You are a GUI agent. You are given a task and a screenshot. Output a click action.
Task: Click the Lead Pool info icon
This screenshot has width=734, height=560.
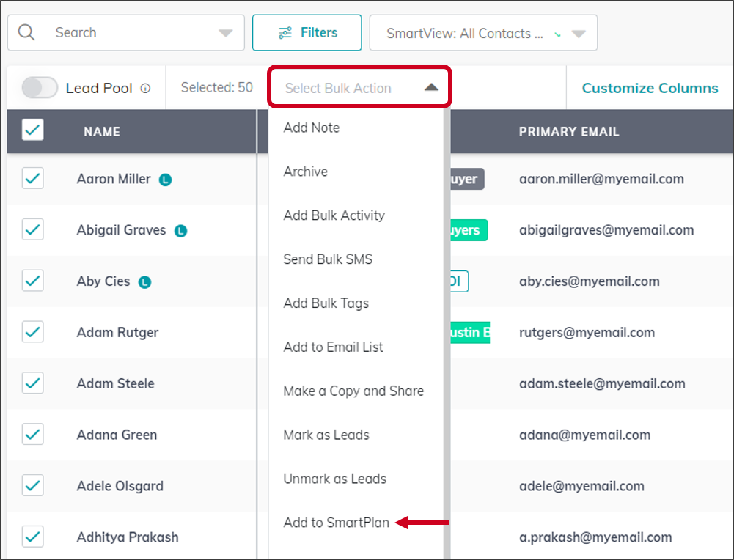146,88
